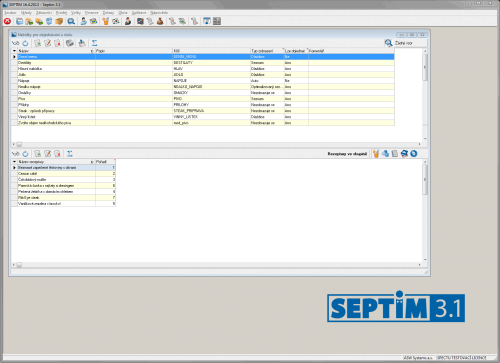Open the blue customer person icon
This screenshot has width=500, height=363.
click(83, 21)
